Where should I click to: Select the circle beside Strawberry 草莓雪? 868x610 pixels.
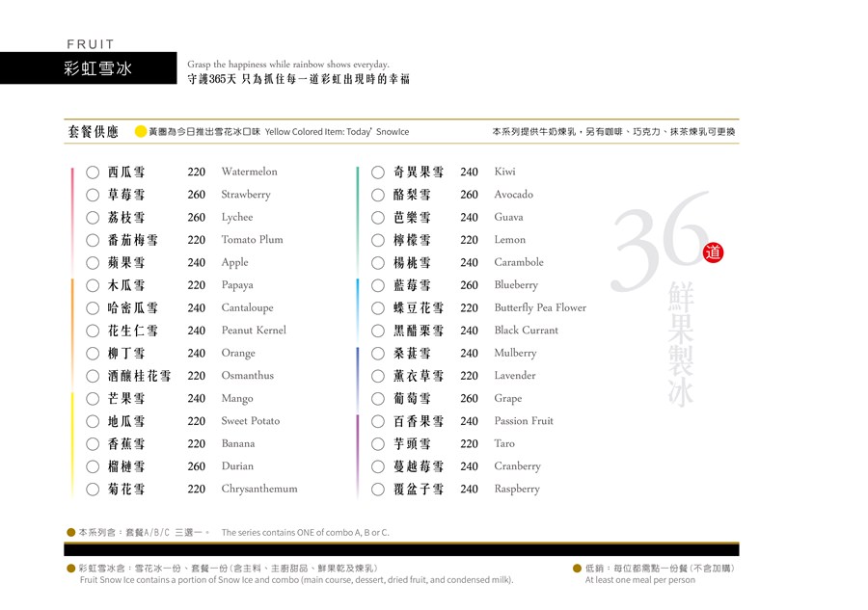93,195
